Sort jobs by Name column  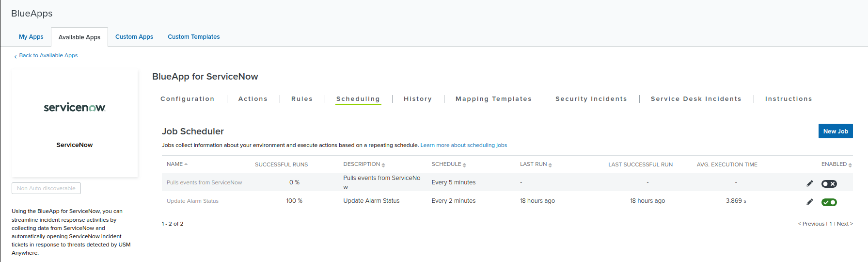(177, 164)
